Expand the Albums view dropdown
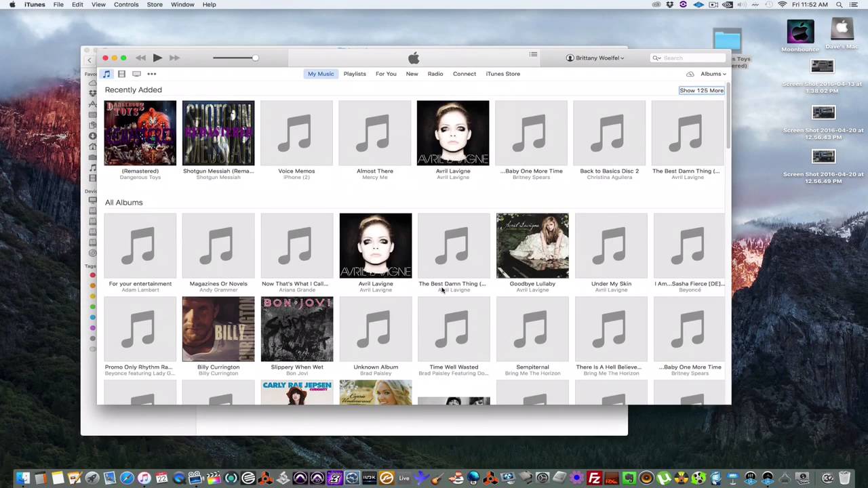Screen dimensions: 868x488 tap(713, 74)
